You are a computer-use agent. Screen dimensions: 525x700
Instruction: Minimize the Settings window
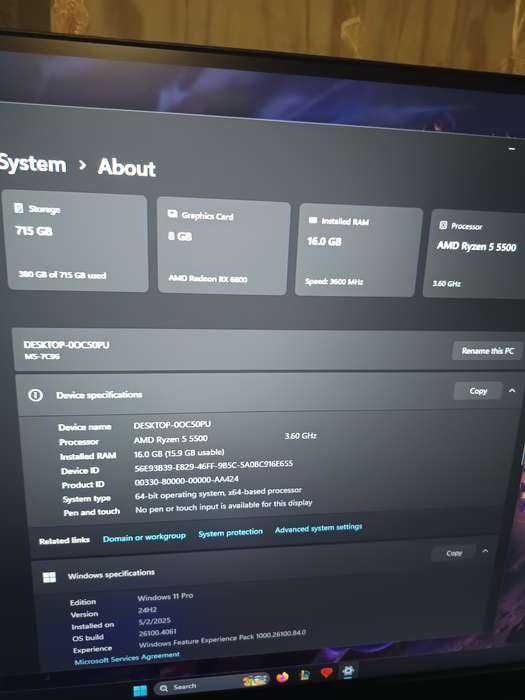click(512, 148)
